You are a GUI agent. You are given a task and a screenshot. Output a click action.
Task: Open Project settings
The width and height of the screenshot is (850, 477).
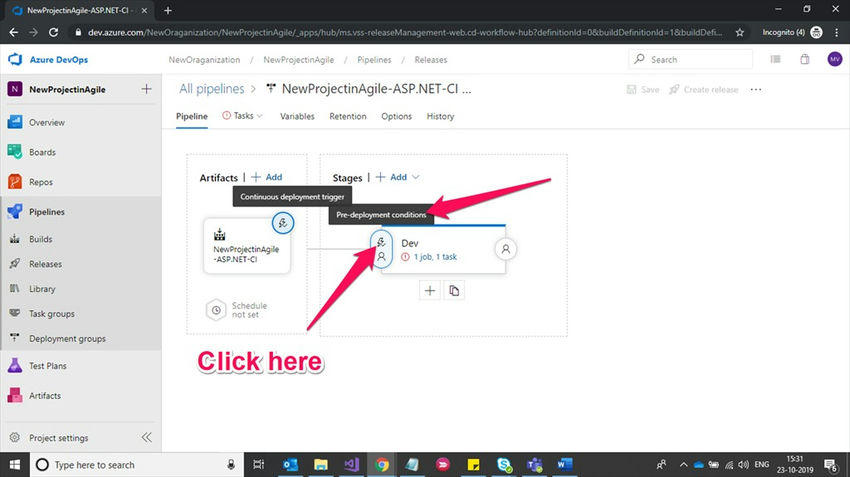click(59, 438)
